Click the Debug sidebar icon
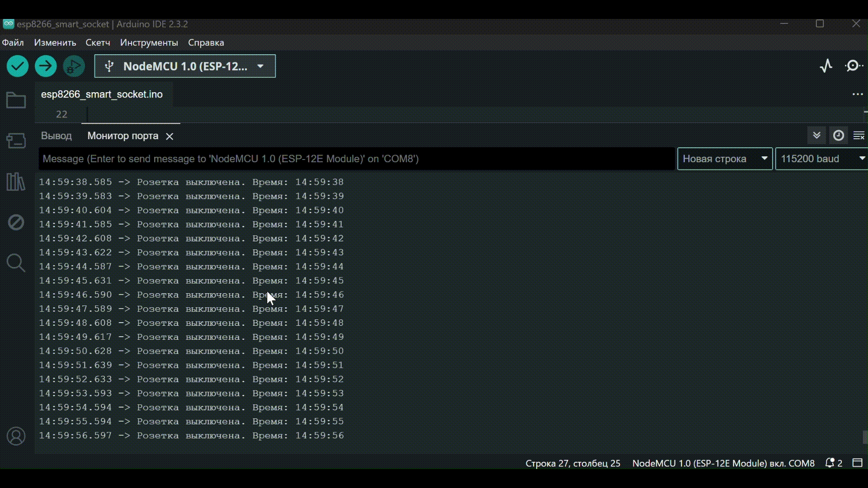 [16, 222]
